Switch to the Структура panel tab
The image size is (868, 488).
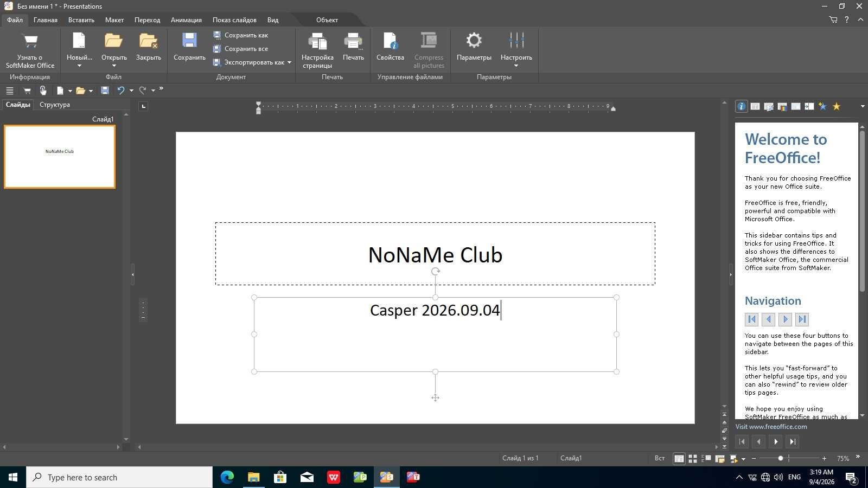55,105
